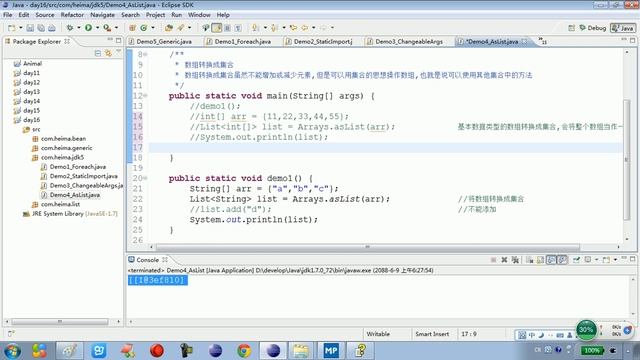Minimize the Package Explorer view

[110, 40]
